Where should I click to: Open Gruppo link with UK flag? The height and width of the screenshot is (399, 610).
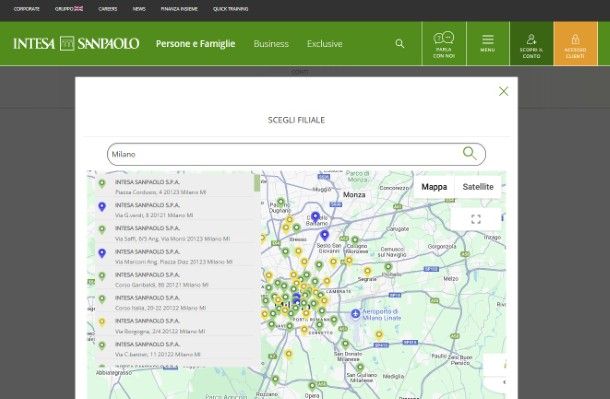tap(69, 9)
